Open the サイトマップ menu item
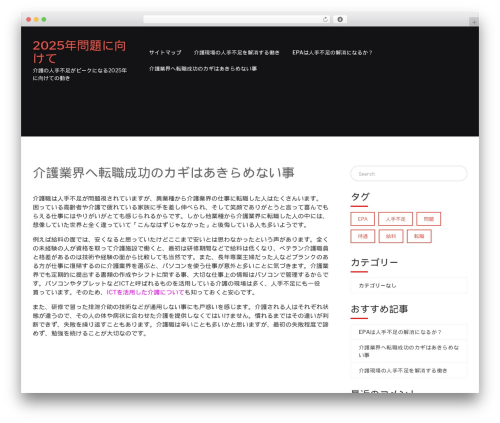The width and height of the screenshot is (500, 423). pyautogui.click(x=165, y=52)
